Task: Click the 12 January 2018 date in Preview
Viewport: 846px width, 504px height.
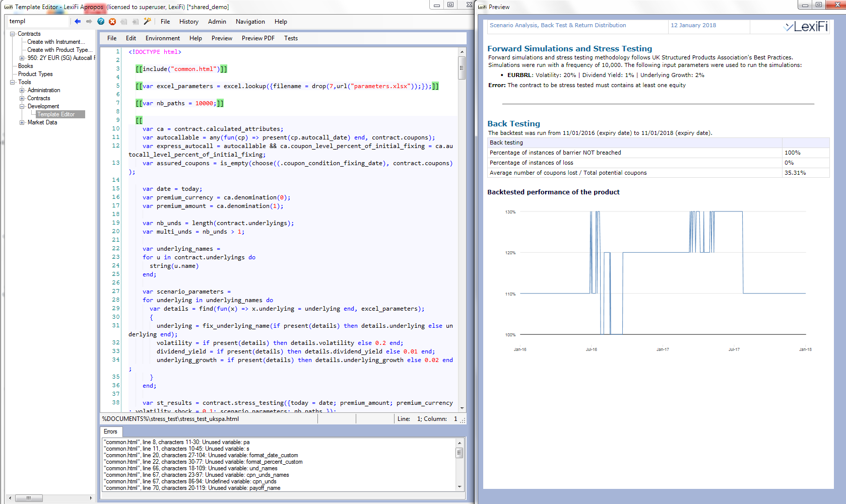Action: [x=693, y=25]
